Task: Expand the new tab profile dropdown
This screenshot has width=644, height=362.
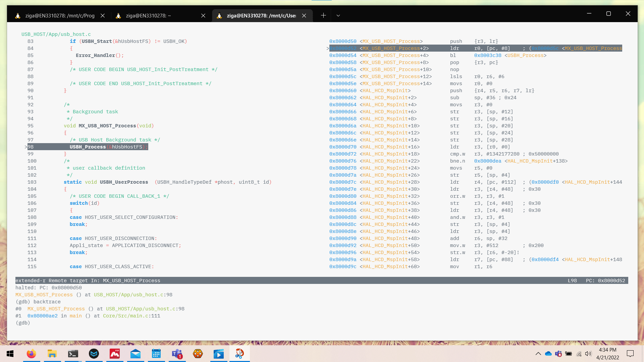Action: coord(338,15)
